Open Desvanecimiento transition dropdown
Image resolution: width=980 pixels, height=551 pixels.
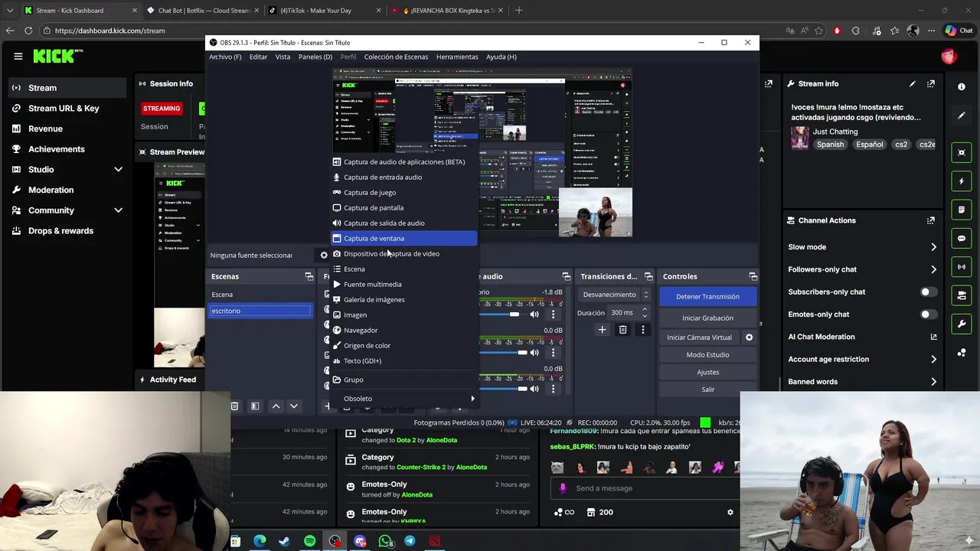615,295
